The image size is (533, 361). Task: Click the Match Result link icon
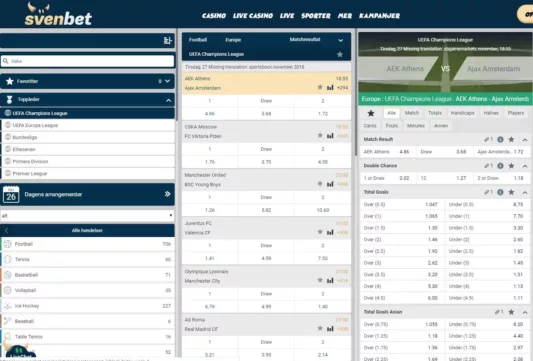pyautogui.click(x=488, y=139)
